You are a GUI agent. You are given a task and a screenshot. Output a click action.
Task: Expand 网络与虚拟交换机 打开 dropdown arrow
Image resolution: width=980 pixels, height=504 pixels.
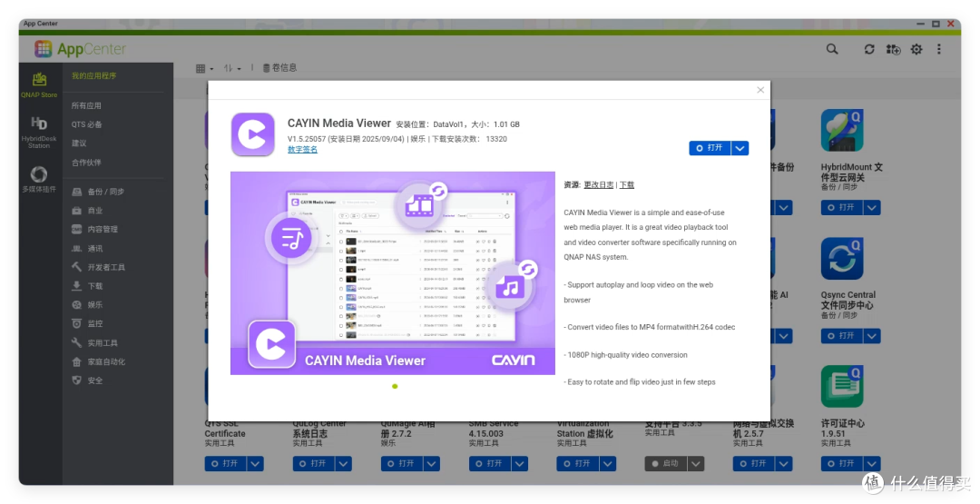point(784,463)
